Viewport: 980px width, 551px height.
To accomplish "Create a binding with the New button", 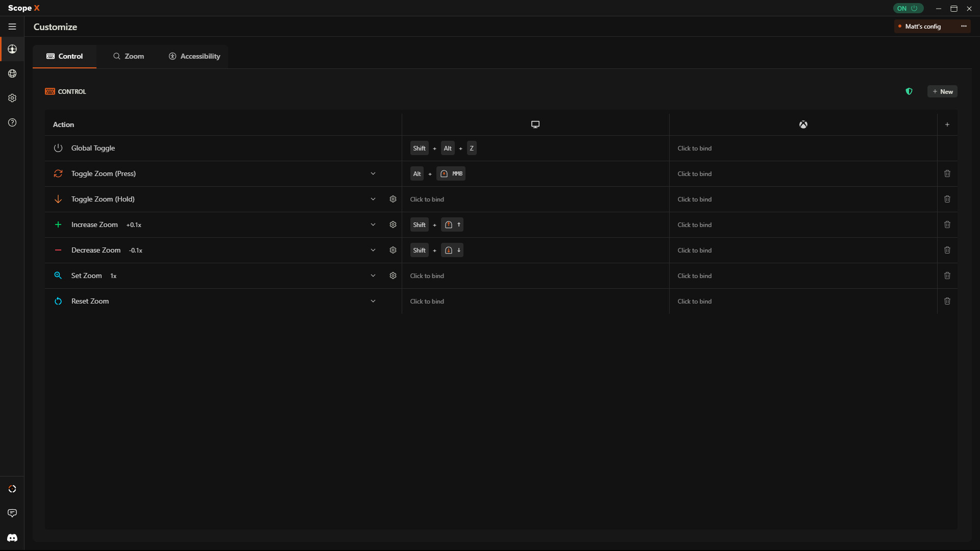I will pyautogui.click(x=943, y=91).
